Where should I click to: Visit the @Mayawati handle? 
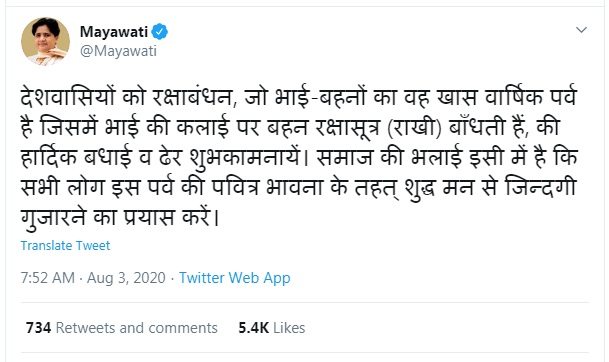click(118, 51)
